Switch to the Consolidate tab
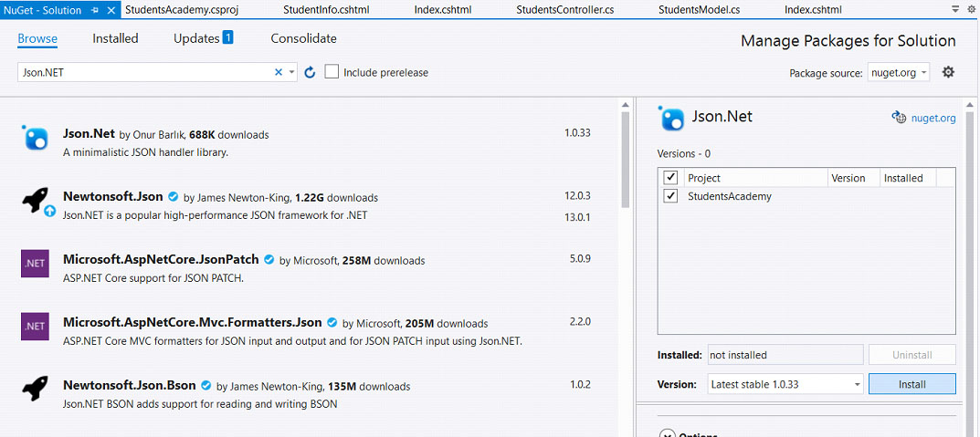 [x=304, y=38]
